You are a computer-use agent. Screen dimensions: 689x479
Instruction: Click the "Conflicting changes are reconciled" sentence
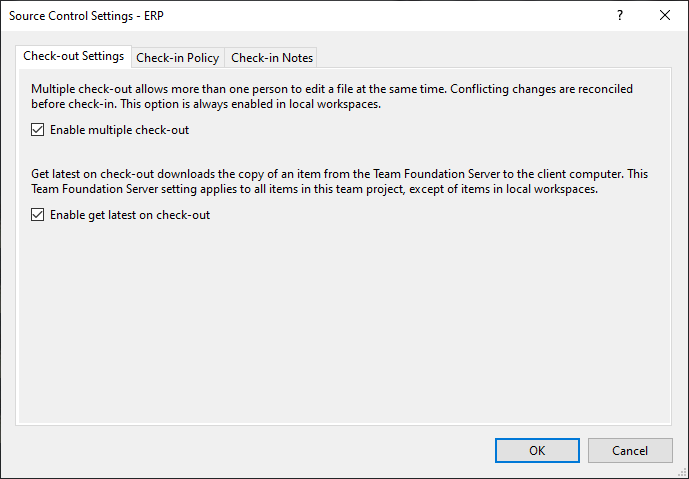542,89
